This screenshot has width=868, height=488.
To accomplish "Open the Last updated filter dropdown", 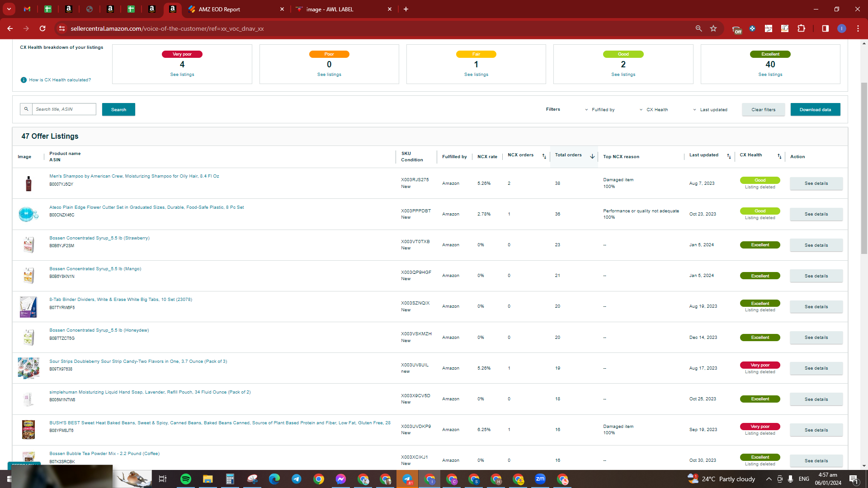I will [x=710, y=109].
